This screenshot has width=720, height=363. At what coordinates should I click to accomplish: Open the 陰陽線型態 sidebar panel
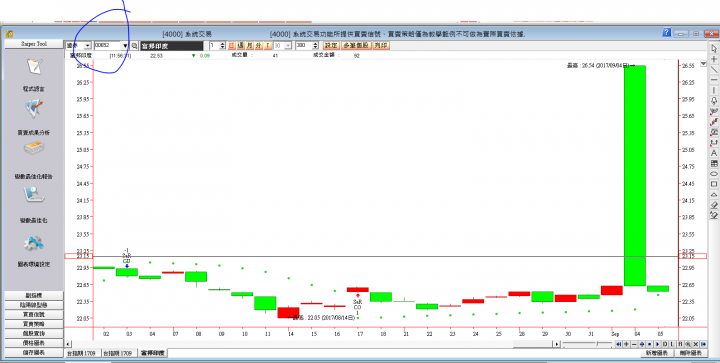click(34, 305)
